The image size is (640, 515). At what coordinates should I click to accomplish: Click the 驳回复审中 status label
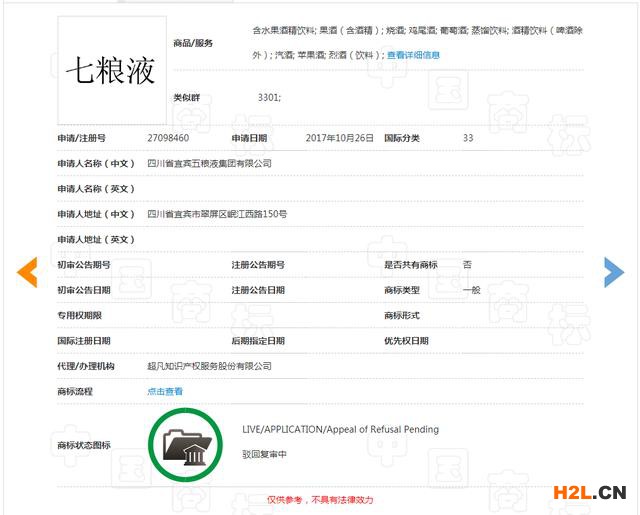pyautogui.click(x=264, y=454)
